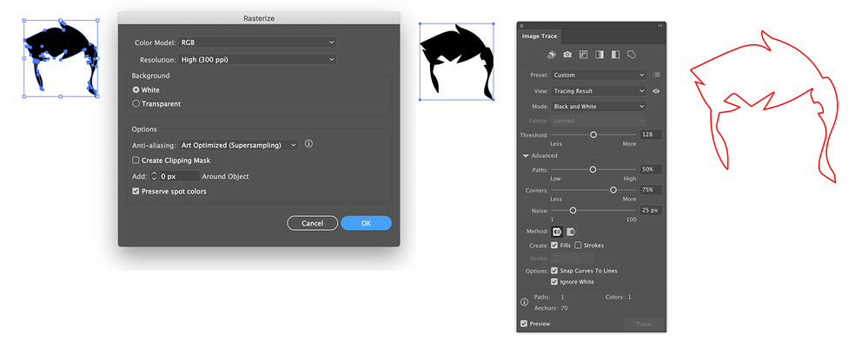Open the Mode dropdown showing Black and White

pyautogui.click(x=599, y=107)
